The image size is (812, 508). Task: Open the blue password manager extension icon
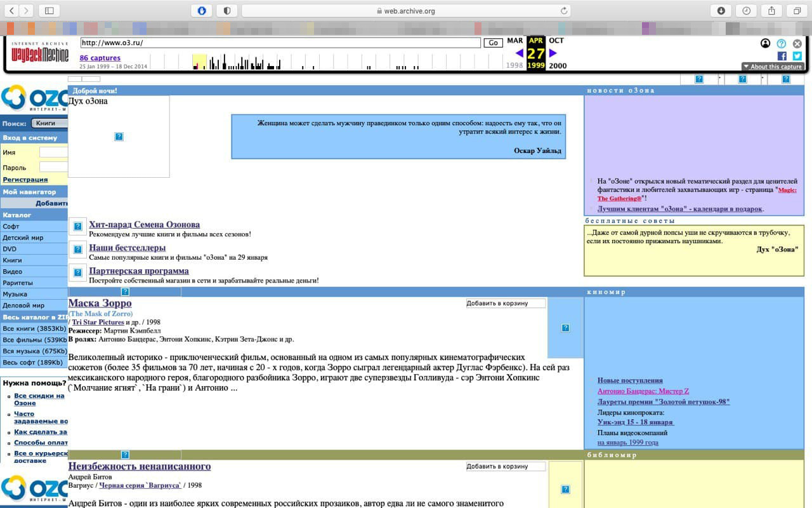(202, 10)
